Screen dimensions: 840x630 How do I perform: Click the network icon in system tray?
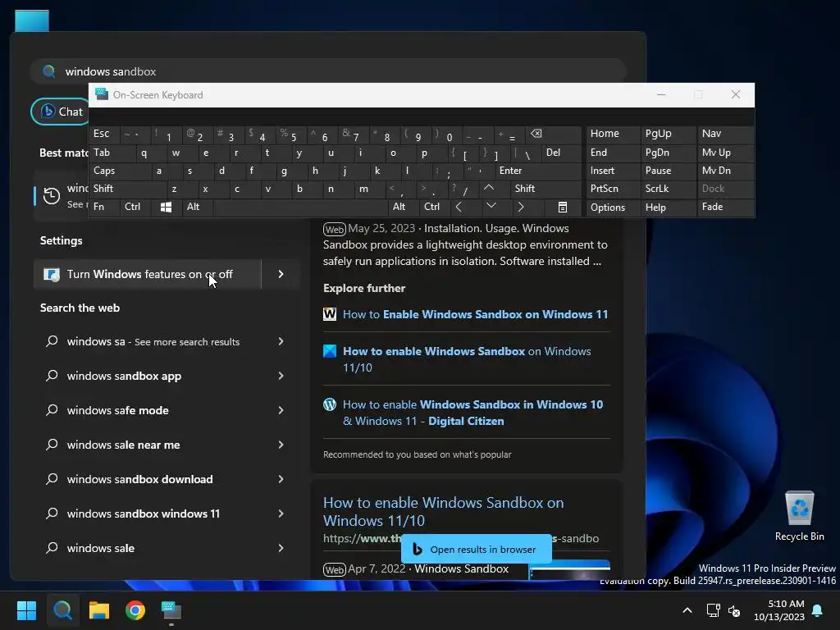coord(713,610)
